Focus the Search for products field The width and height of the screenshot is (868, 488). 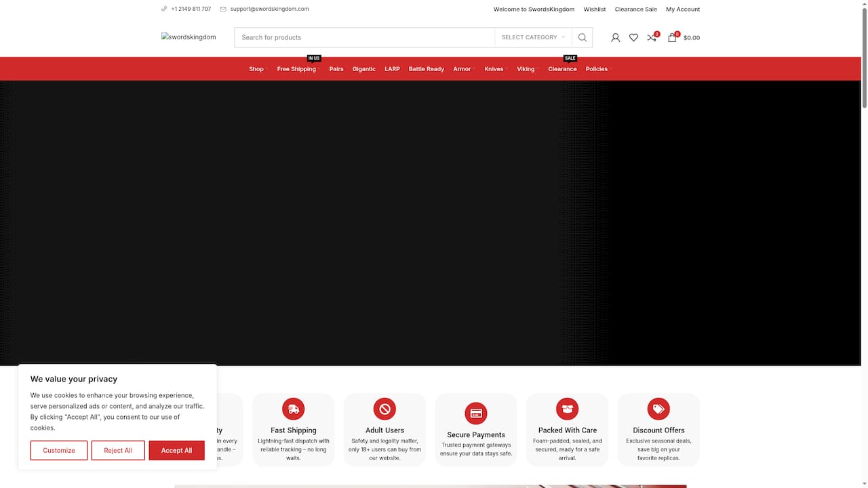[x=364, y=37]
